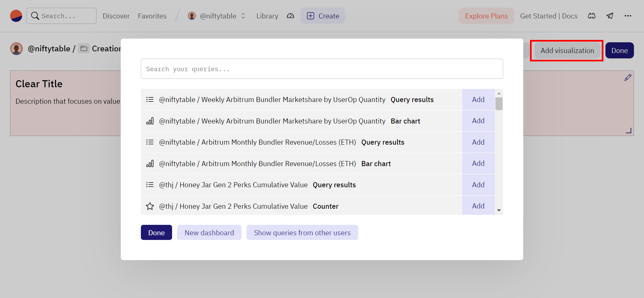Screen dimensions: 644x298
Task: Click the scrollbar thumb in the query list
Action: click(499, 104)
